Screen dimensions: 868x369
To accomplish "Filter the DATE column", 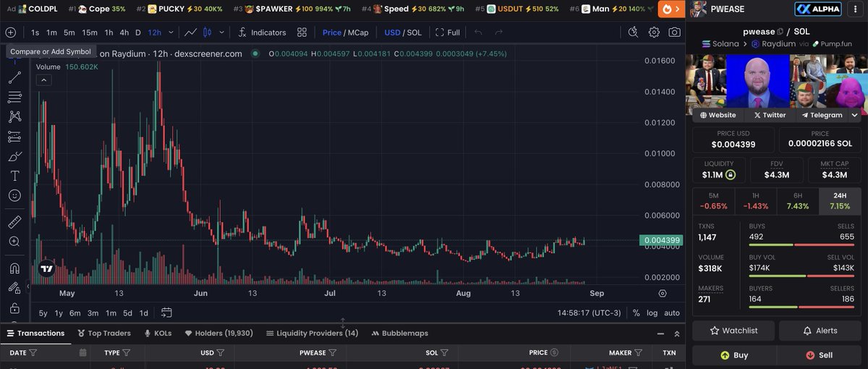I will click(33, 352).
